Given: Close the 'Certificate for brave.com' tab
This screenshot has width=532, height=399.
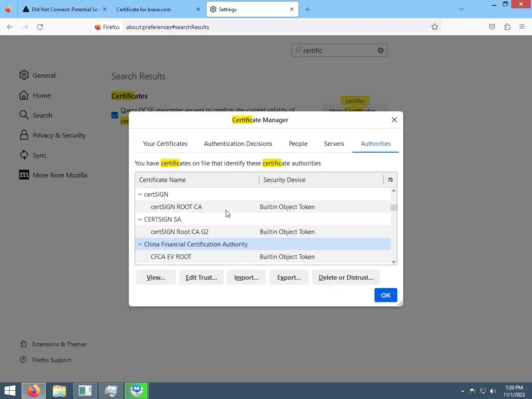Looking at the screenshot, I should coord(198,9).
